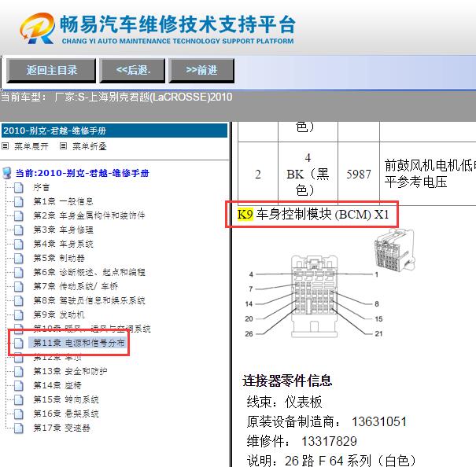476x467 pixels.
Task: Open 第5章 制动器 chapter
Action: point(59,258)
